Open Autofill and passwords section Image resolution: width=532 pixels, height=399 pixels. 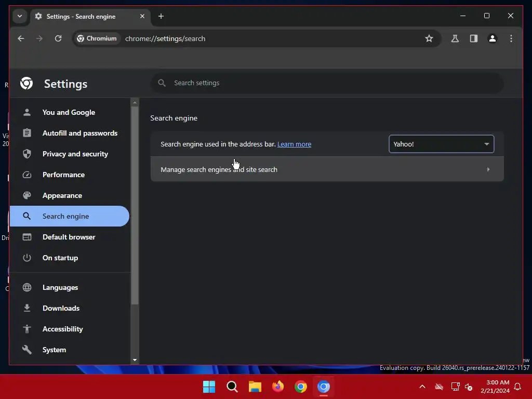[69, 133]
